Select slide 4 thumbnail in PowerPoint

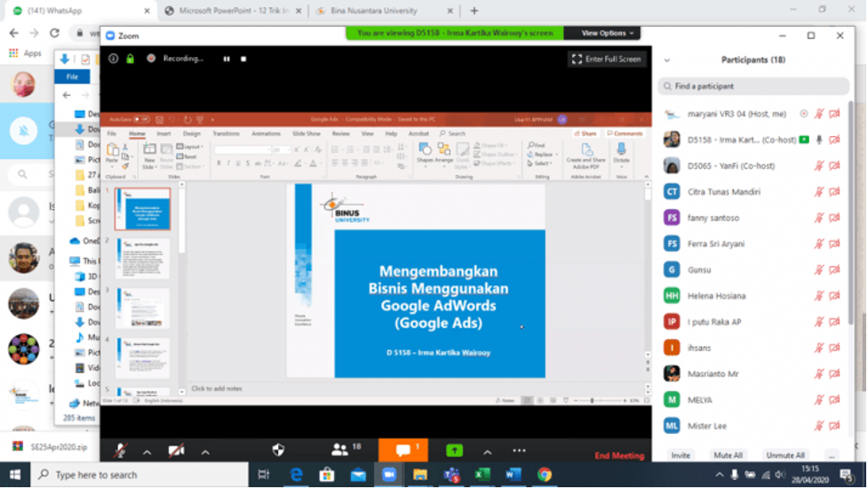click(x=142, y=357)
